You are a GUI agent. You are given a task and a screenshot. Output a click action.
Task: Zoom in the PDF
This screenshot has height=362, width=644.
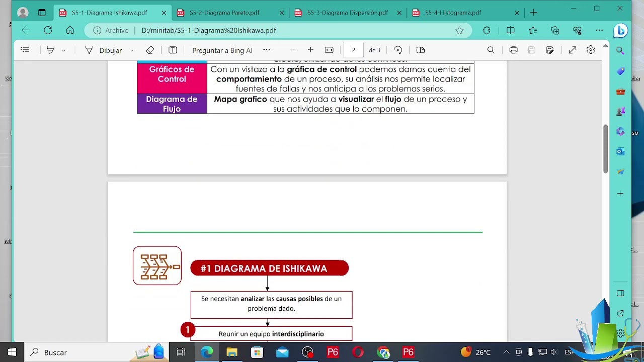click(310, 50)
